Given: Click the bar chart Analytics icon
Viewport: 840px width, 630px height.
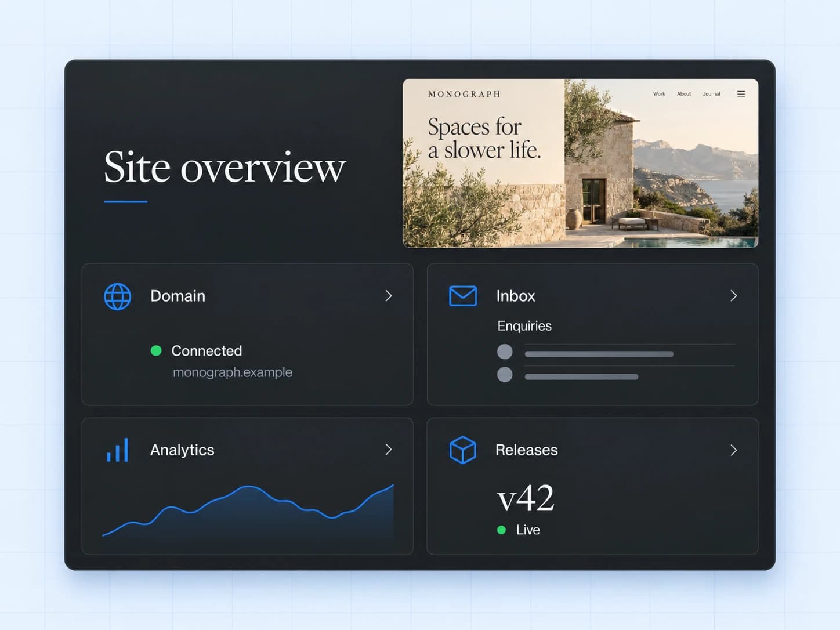Looking at the screenshot, I should click(117, 450).
